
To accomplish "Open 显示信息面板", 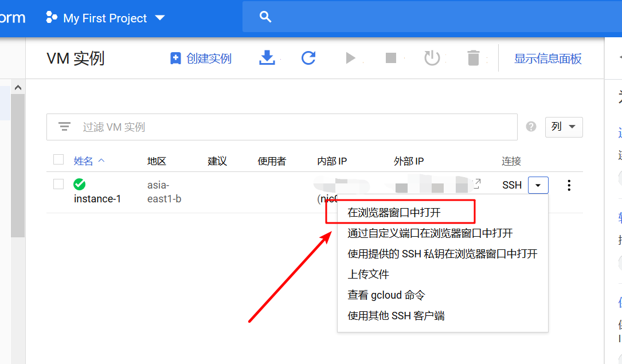I will point(547,57).
